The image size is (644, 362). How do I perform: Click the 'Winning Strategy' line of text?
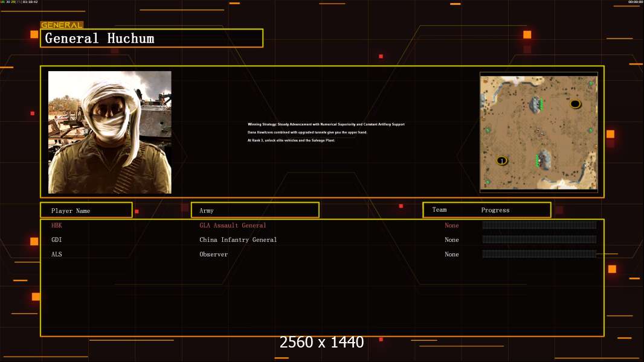326,124
